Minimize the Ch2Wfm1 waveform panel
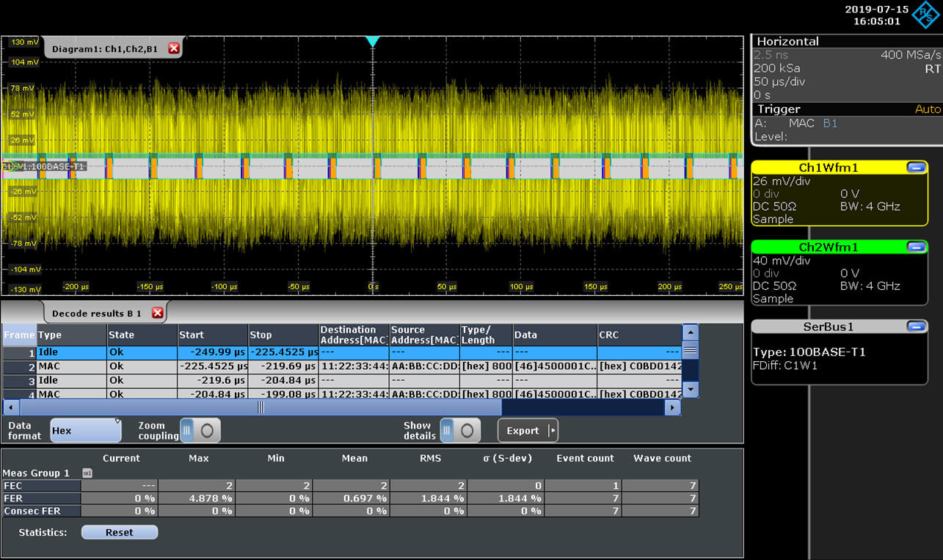 point(915,247)
